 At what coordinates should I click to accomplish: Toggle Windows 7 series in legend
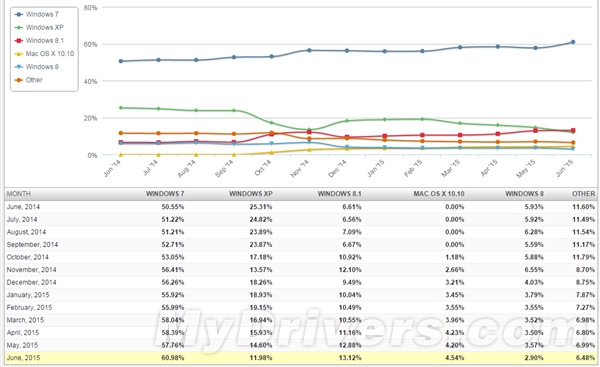pyautogui.click(x=37, y=14)
